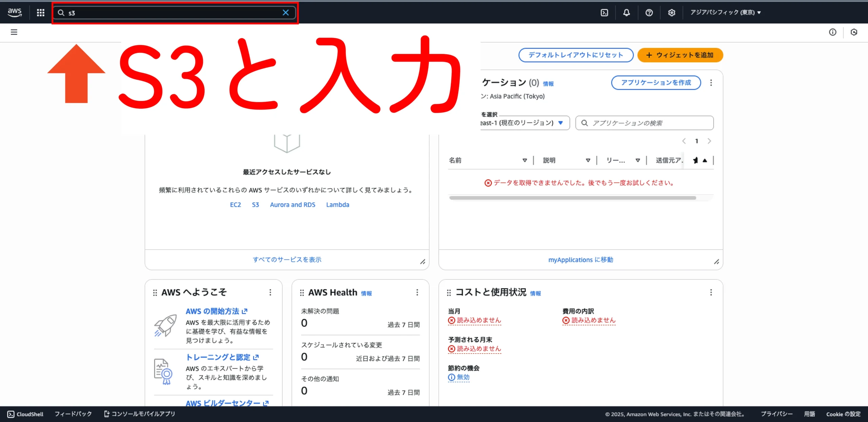Image resolution: width=868 pixels, height=422 pixels.
Task: Open the hamburger side navigation menu
Action: tap(14, 32)
